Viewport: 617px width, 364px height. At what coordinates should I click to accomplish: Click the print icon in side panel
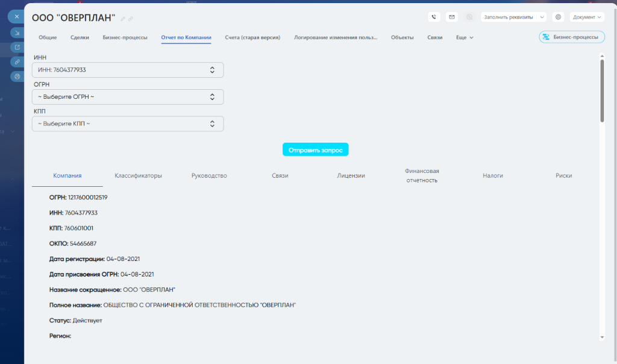[17, 77]
